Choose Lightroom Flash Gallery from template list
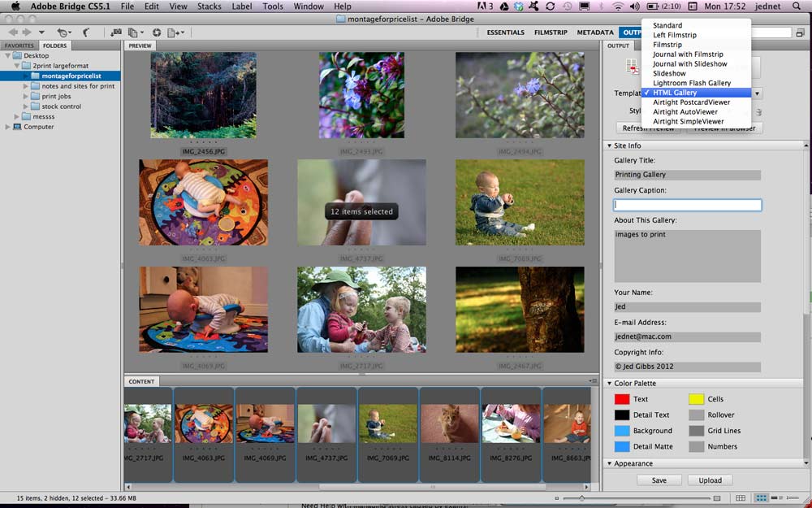The width and height of the screenshot is (812, 508). [x=691, y=83]
